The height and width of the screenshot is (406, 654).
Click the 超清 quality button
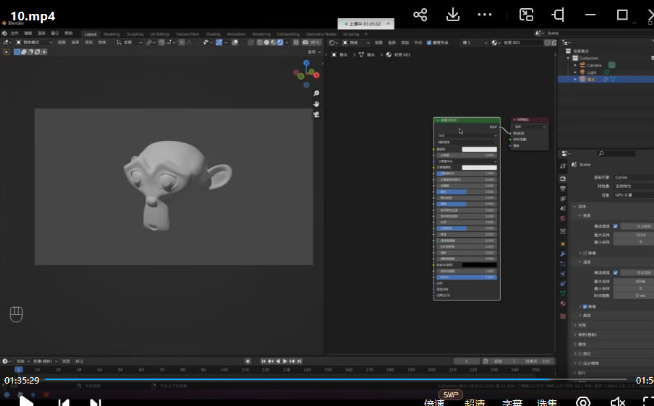475,403
